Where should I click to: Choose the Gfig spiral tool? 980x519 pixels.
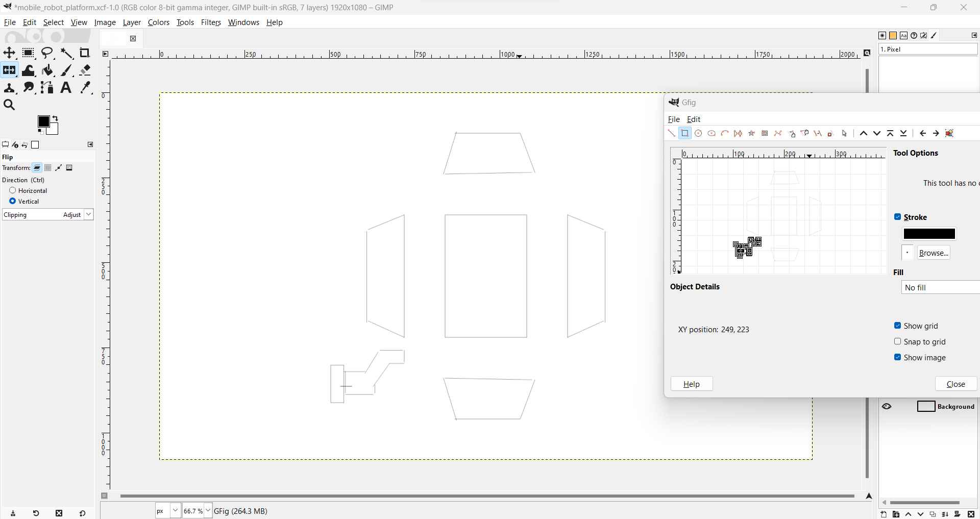pos(765,133)
